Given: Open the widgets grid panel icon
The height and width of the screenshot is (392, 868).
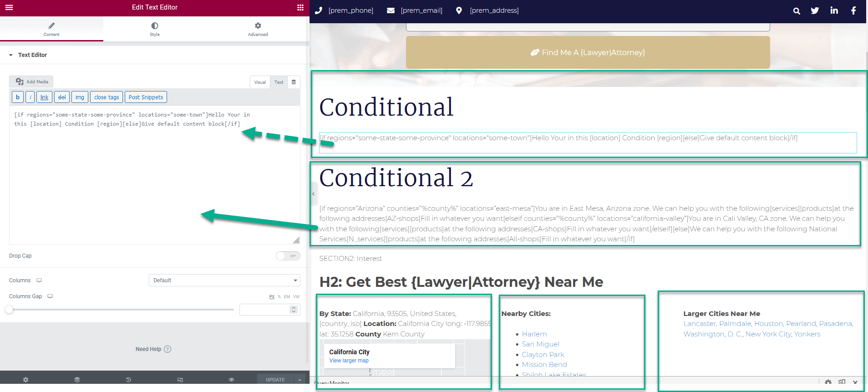Looking at the screenshot, I should point(300,7).
